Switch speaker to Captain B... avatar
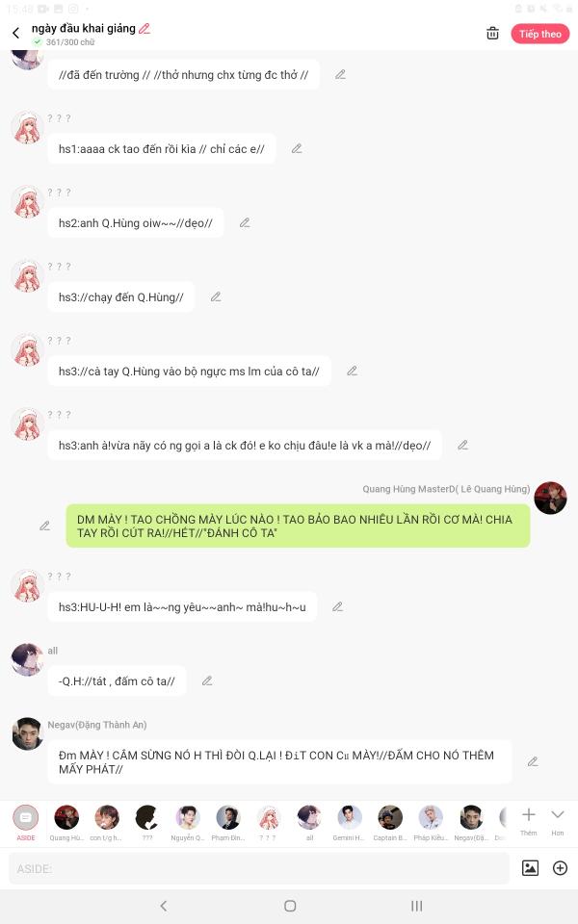Screen dimensions: 578x924 390,823
